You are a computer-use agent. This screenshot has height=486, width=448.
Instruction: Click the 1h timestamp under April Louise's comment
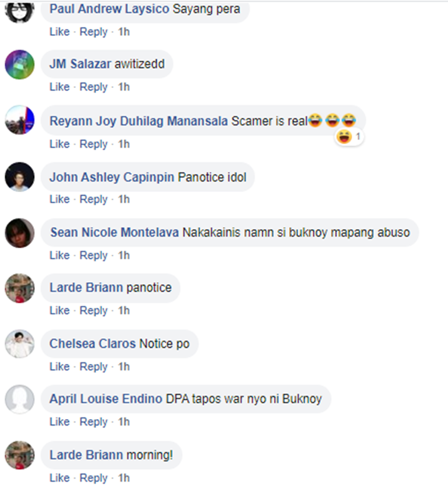click(124, 421)
